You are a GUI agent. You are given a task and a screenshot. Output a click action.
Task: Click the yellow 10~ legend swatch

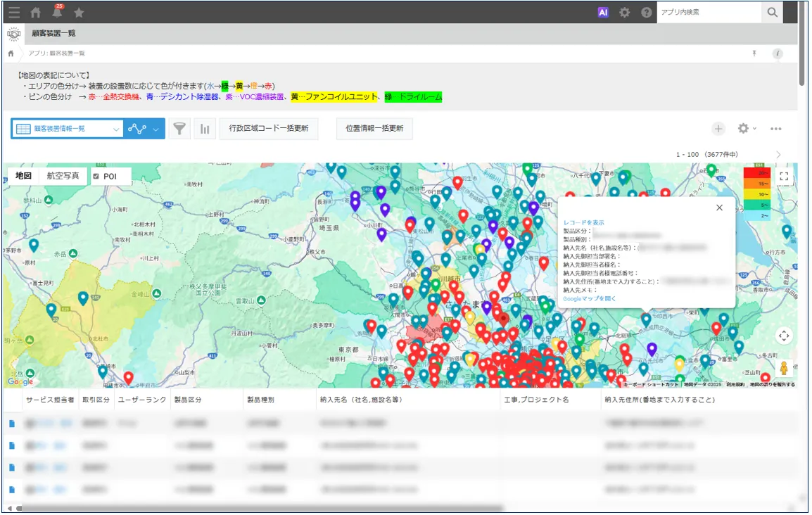coord(756,195)
